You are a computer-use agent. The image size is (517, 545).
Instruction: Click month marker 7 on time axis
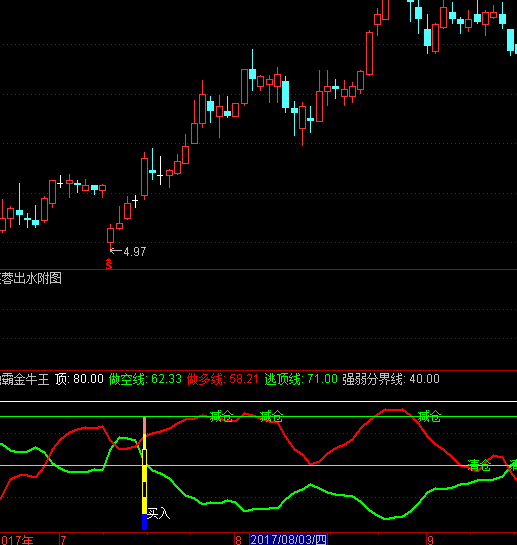(x=63, y=540)
